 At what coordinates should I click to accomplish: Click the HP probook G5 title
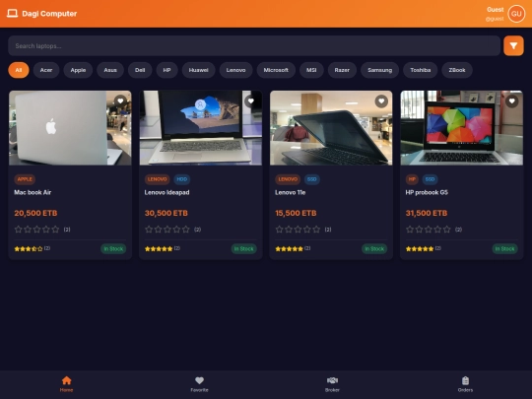(x=427, y=192)
